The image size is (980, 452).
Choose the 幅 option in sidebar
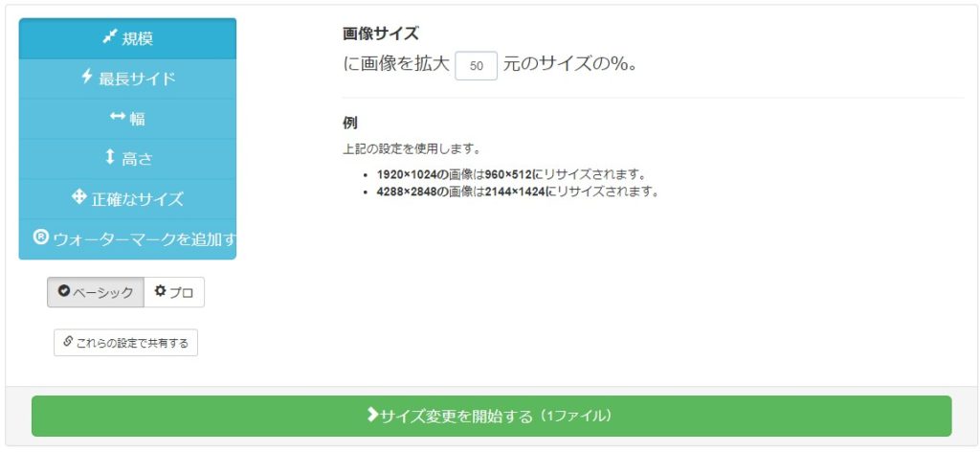pyautogui.click(x=127, y=118)
